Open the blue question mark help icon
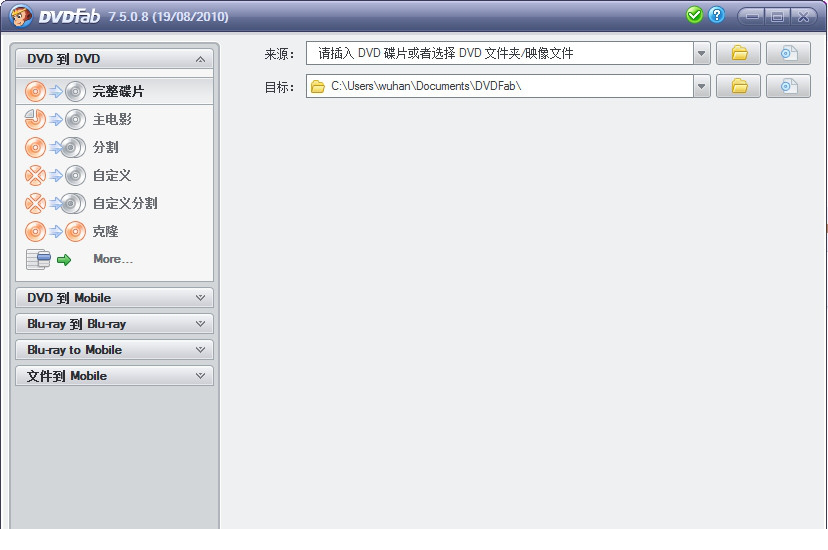Viewport: 828px width, 550px height. click(717, 15)
